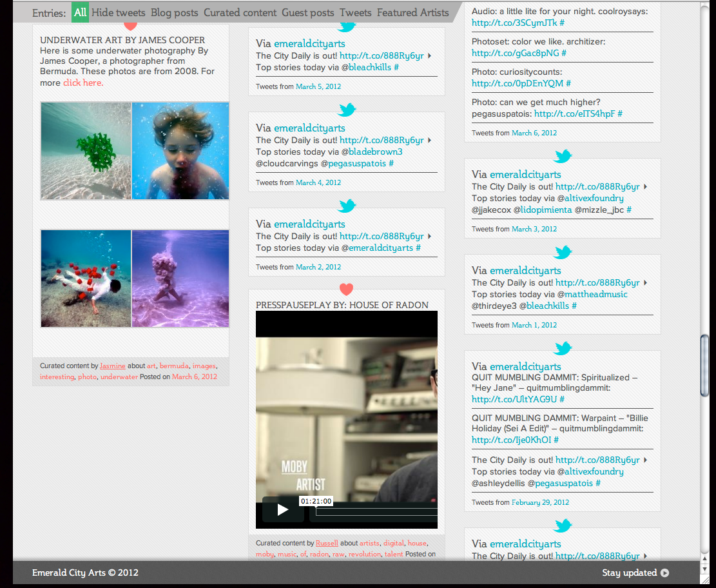This screenshot has width=716, height=588.
Task: Open author Russell's link
Action: tap(327, 543)
